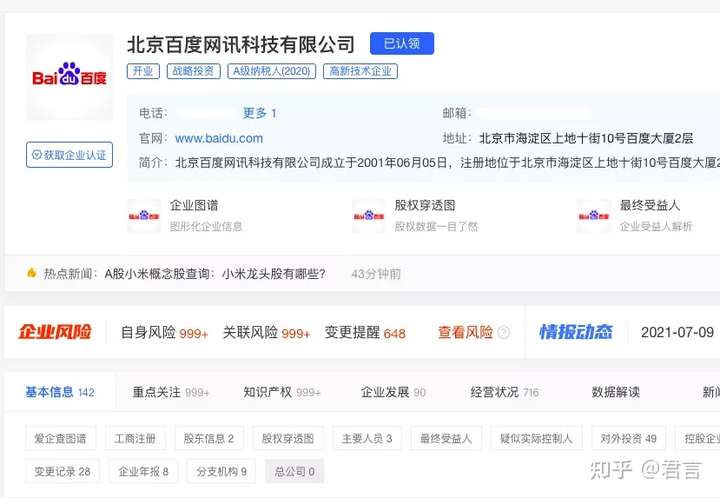Jump to 总公司 0 section
720x498 pixels.
294,471
